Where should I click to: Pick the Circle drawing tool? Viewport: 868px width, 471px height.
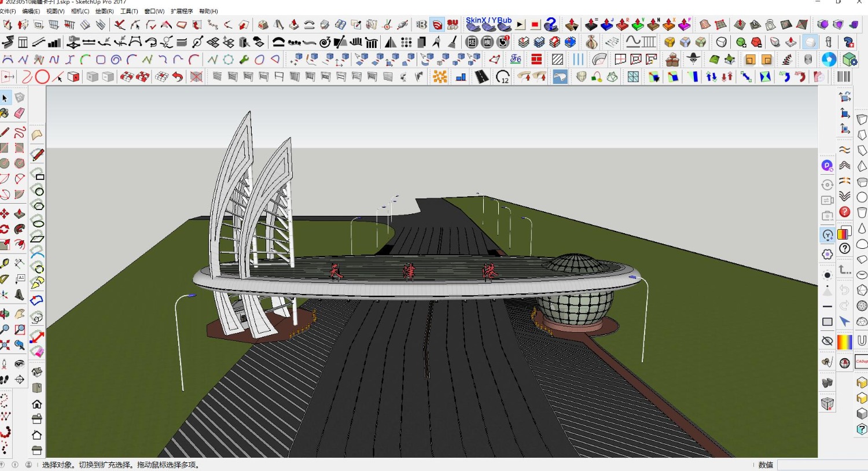tap(5, 163)
